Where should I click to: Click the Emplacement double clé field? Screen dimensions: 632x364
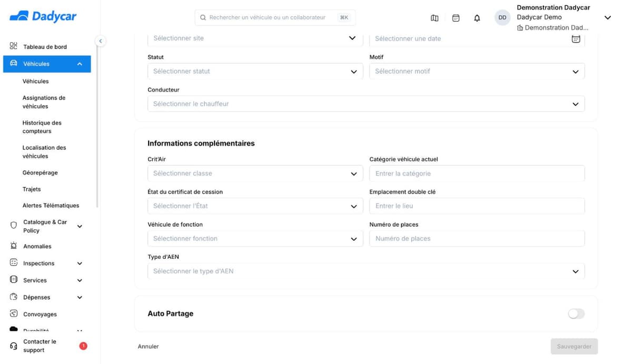477,206
